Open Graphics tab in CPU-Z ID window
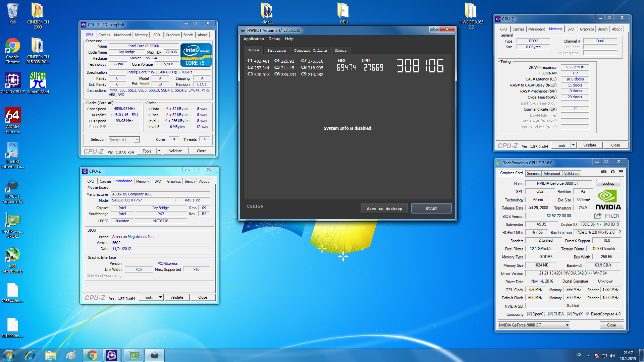The image size is (644, 362). click(x=172, y=35)
